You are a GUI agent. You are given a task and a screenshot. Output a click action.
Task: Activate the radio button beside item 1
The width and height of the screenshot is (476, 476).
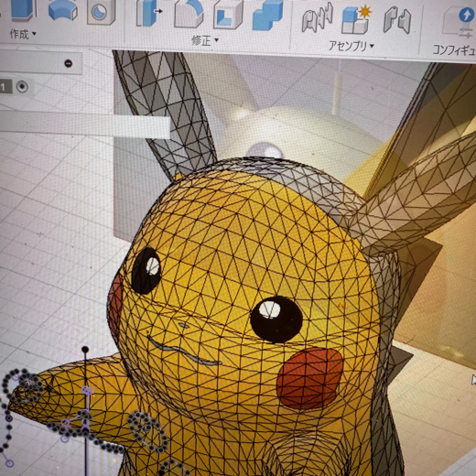(22, 87)
